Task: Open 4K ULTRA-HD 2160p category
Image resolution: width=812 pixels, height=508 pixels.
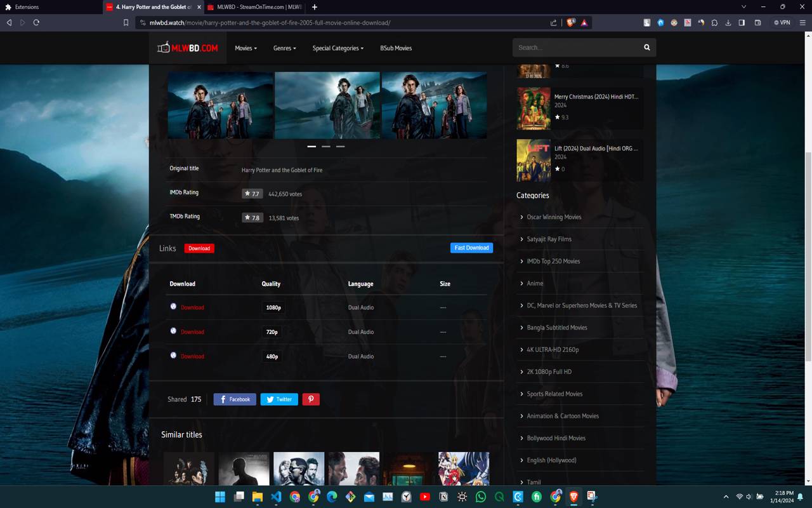Action: coord(553,350)
